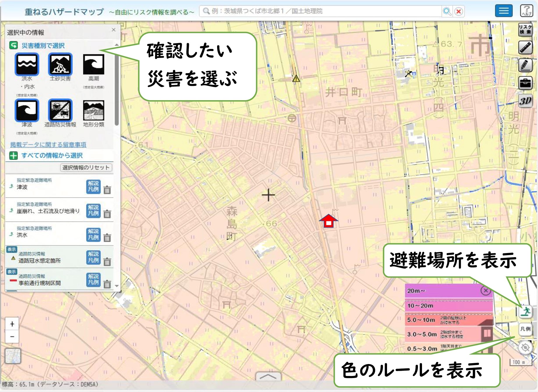Click the 20m~ purple legend swatch

443,291
